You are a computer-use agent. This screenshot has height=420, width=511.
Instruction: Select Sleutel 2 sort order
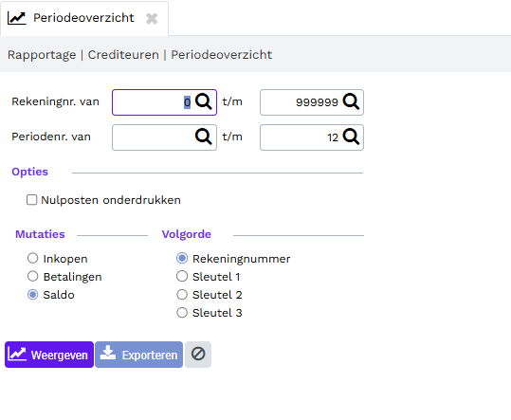pos(182,295)
